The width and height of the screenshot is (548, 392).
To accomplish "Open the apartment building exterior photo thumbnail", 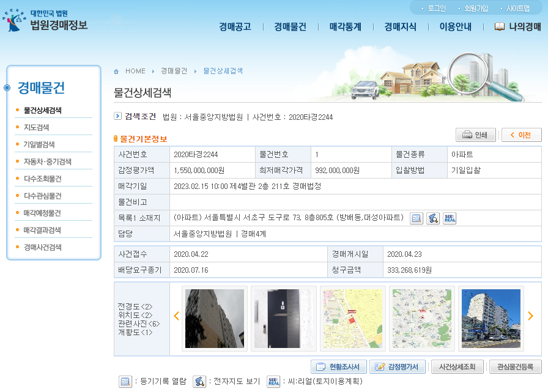I will click(215, 319).
